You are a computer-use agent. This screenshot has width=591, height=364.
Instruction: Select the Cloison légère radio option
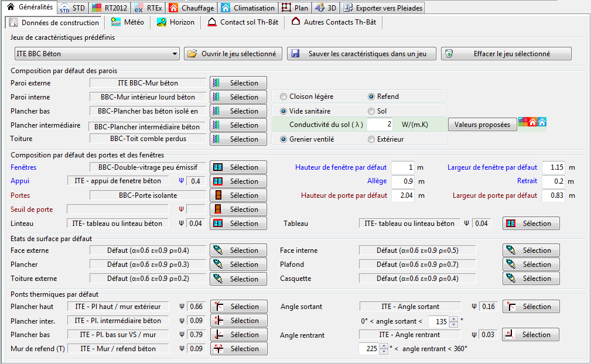coord(284,97)
